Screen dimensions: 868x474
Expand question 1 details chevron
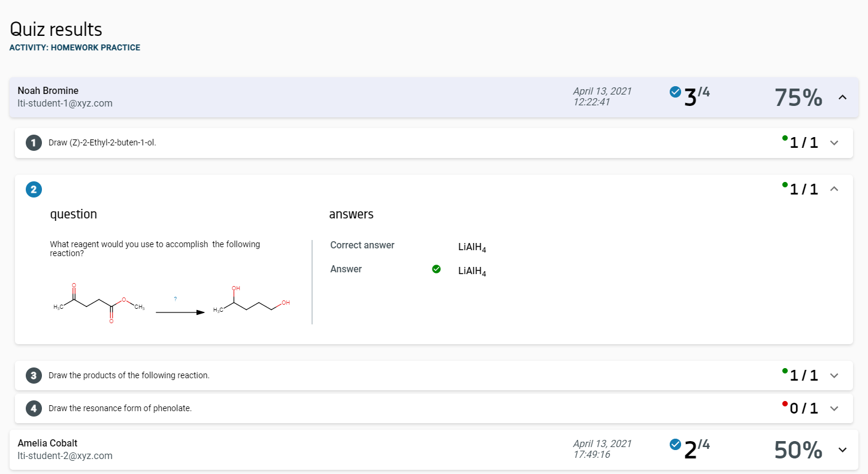coord(834,143)
